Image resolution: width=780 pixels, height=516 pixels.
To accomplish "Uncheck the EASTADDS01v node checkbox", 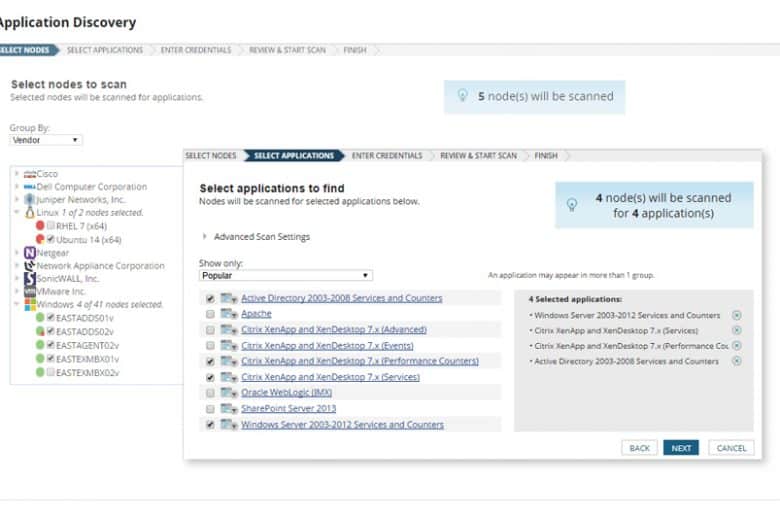I will [51, 317].
